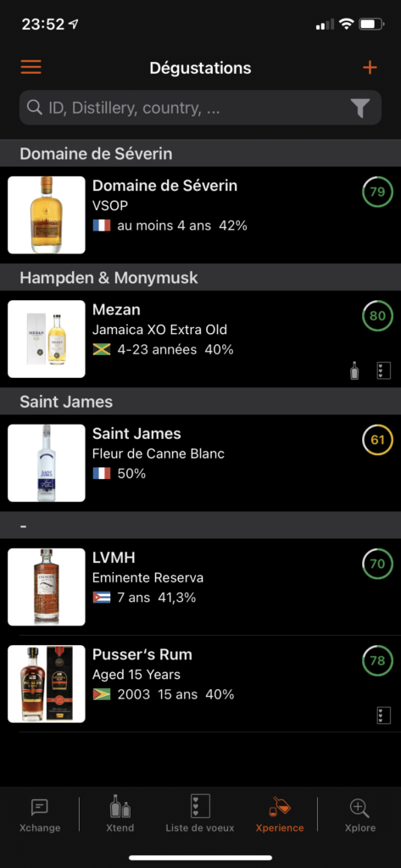
Task: Select the 79 score circle for Domaine de Séverin
Action: point(377,192)
